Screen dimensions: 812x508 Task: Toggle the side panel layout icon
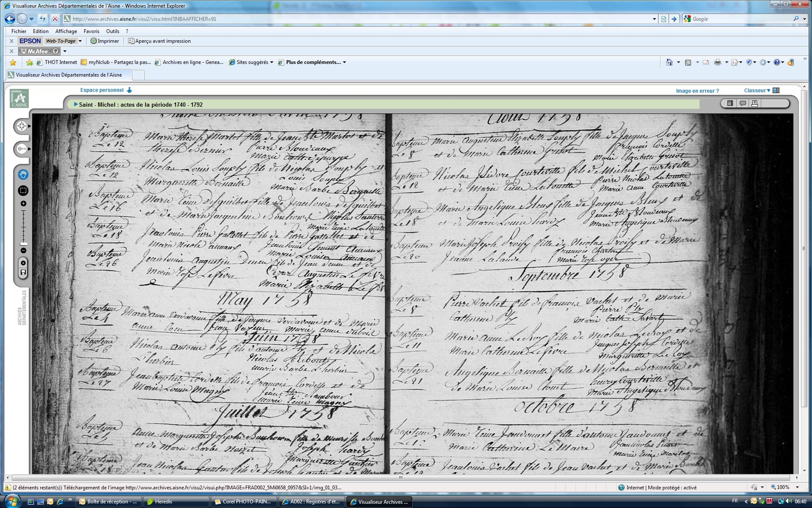click(730, 103)
